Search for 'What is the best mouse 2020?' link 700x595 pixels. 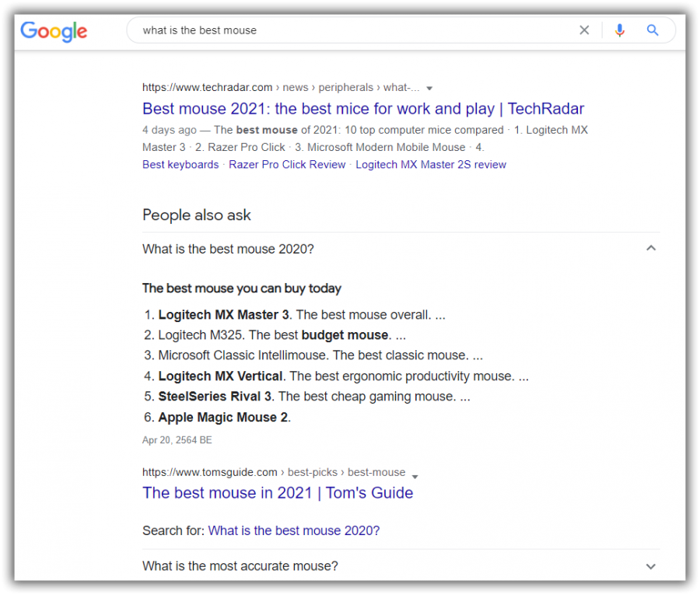pos(294,530)
